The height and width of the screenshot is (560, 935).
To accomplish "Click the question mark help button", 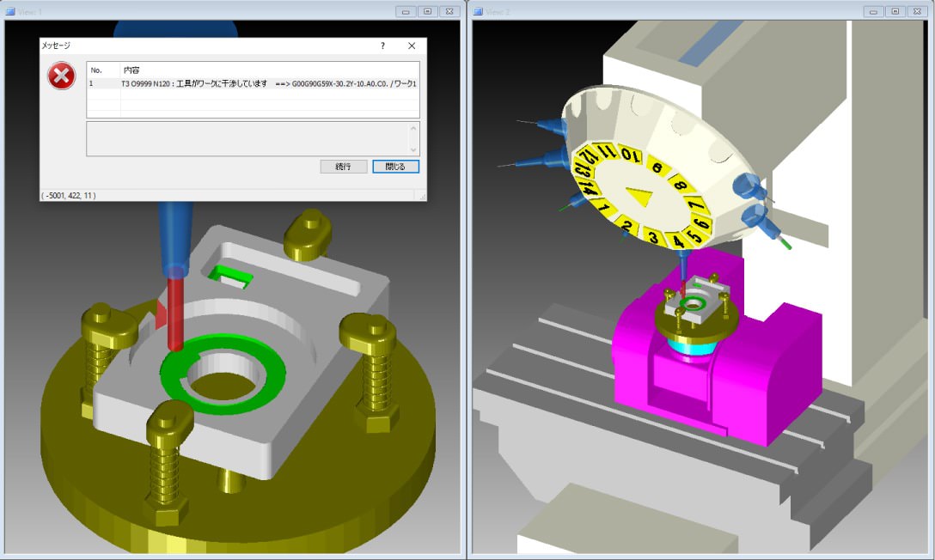I will tap(382, 46).
